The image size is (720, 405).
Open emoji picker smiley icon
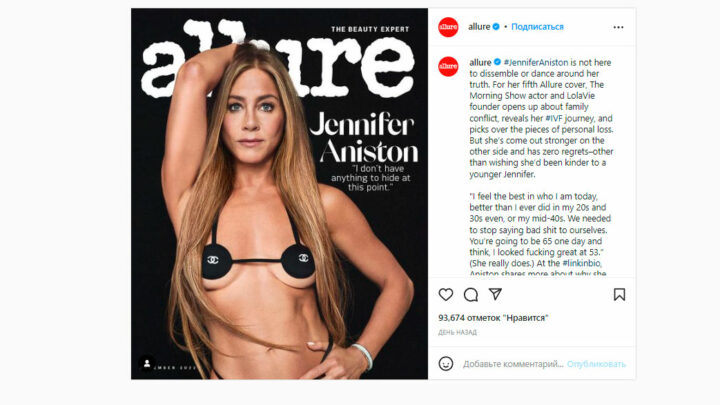[x=445, y=364]
